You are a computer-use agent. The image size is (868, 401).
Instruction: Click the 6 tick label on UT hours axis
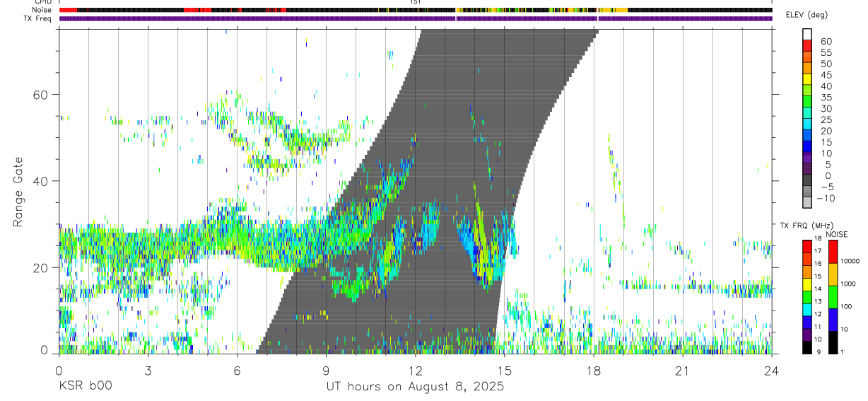tap(237, 371)
